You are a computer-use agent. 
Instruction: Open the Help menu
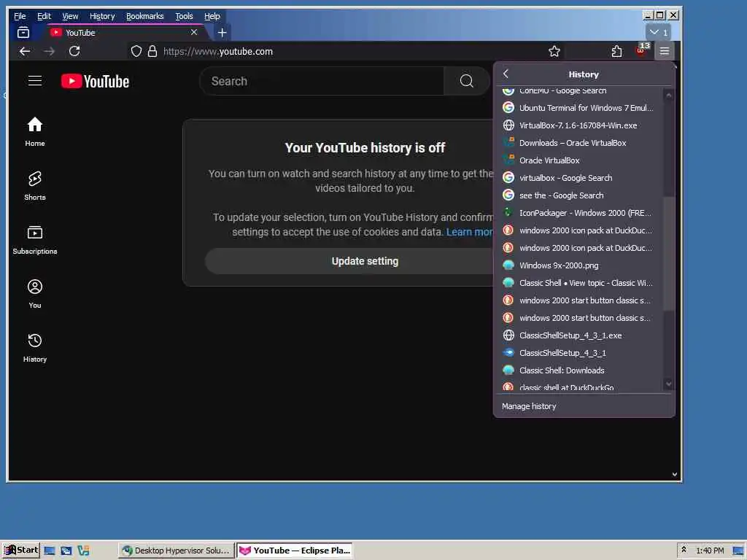212,16
